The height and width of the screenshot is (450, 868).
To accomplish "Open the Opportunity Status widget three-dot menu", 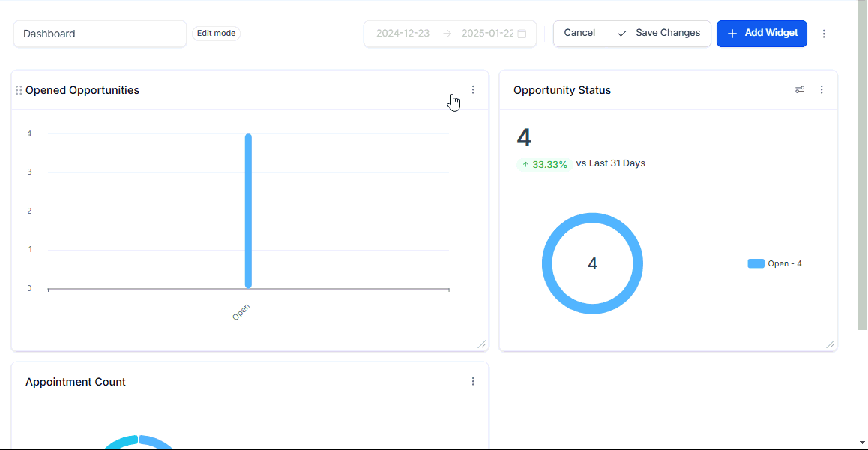I will (822, 89).
